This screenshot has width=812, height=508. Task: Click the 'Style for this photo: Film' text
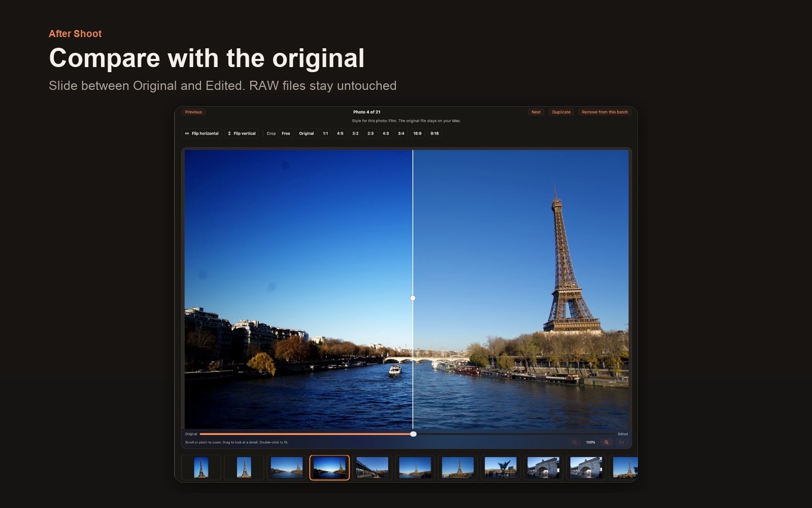[x=375, y=121]
